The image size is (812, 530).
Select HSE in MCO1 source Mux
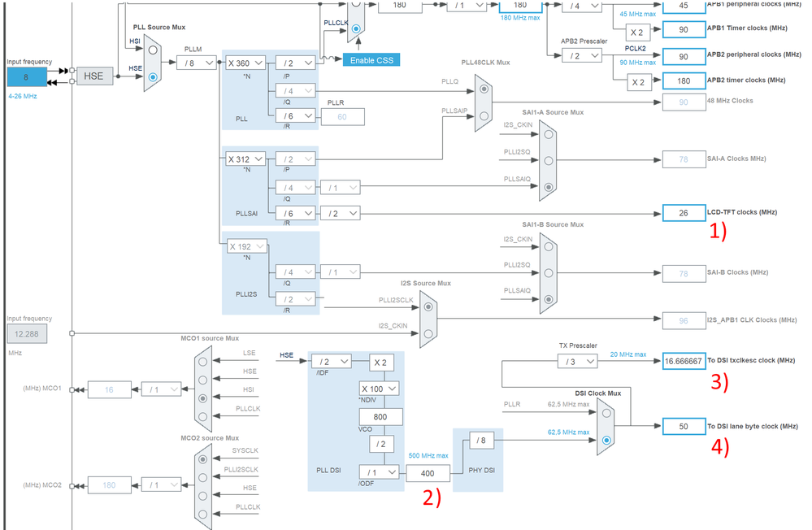click(x=203, y=380)
